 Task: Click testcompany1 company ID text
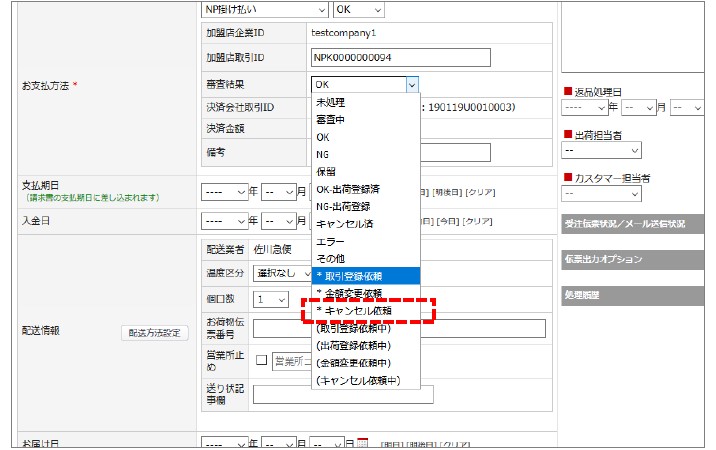pos(343,33)
